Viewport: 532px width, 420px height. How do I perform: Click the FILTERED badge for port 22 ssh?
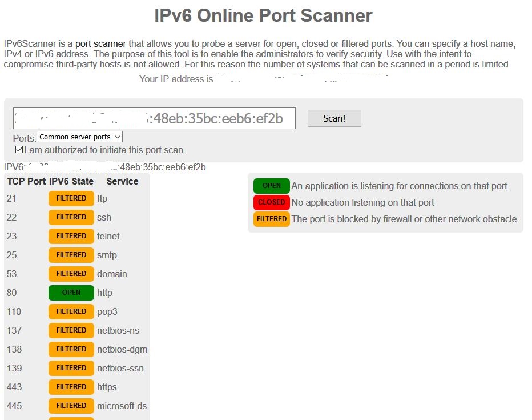point(71,217)
